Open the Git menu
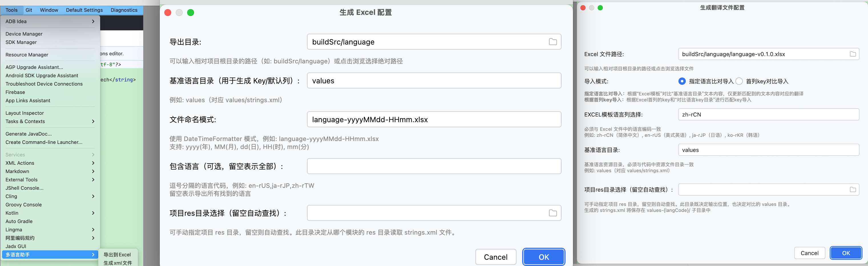Image resolution: width=868 pixels, height=266 pixels. click(29, 10)
